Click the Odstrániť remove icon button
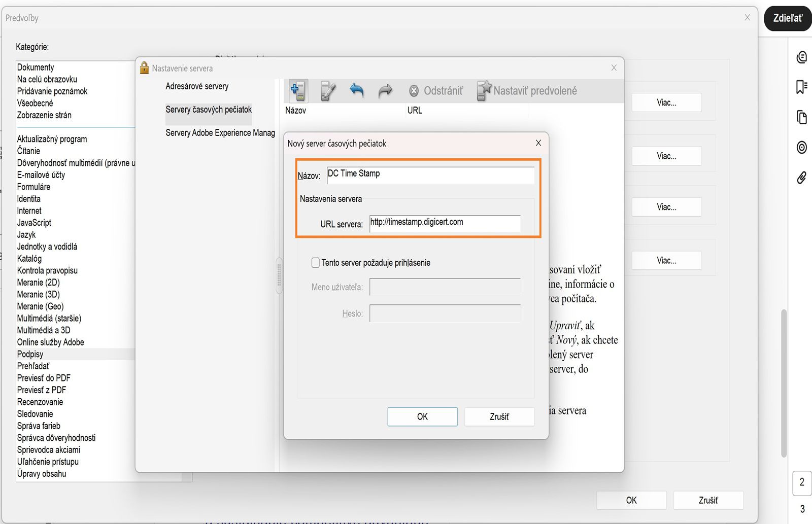Viewport: 812px width, 524px height. [x=436, y=91]
